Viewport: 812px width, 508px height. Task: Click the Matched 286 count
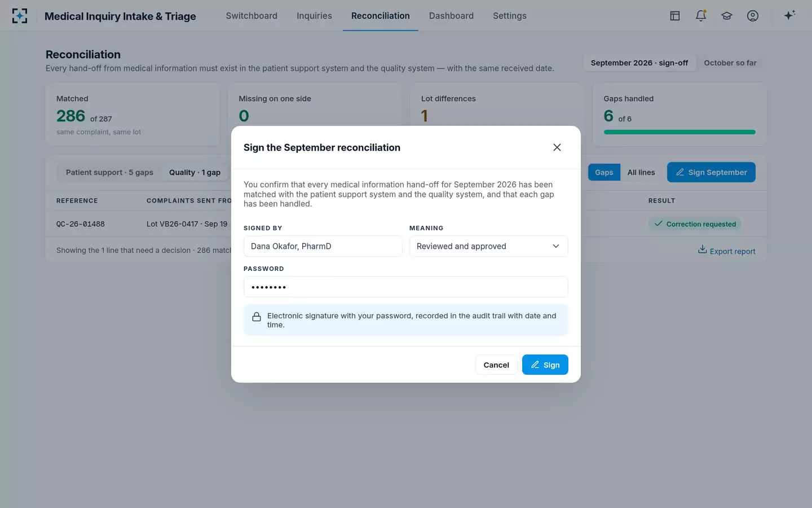pyautogui.click(x=70, y=116)
